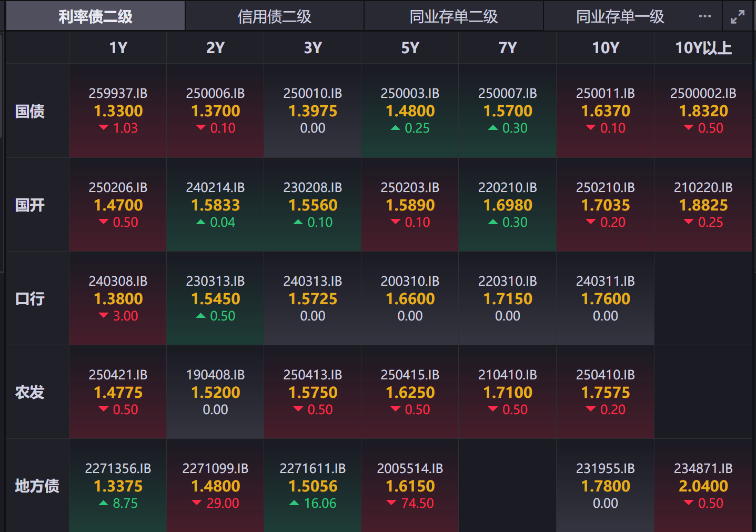Viewport: 756px width, 532px height.
Task: Click bond 190408.IB in the 农发 row
Action: [x=215, y=392]
